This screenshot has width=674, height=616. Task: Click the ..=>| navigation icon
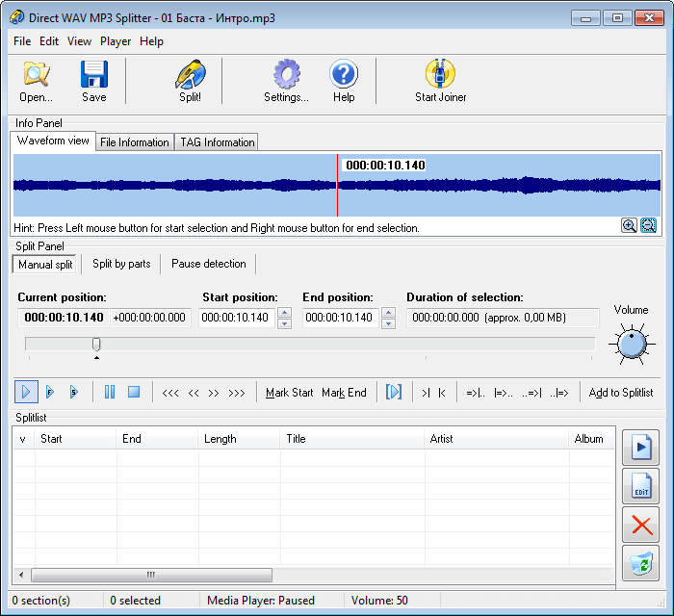[x=531, y=393]
